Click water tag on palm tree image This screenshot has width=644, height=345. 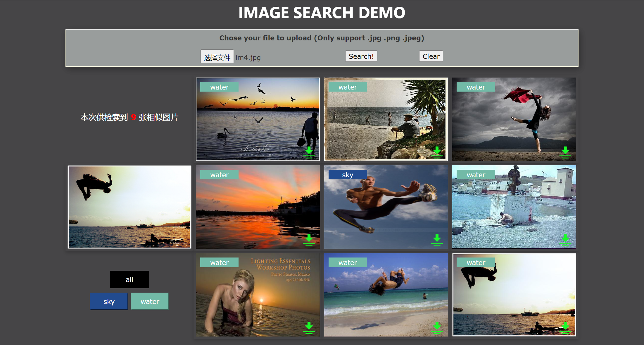348,87
